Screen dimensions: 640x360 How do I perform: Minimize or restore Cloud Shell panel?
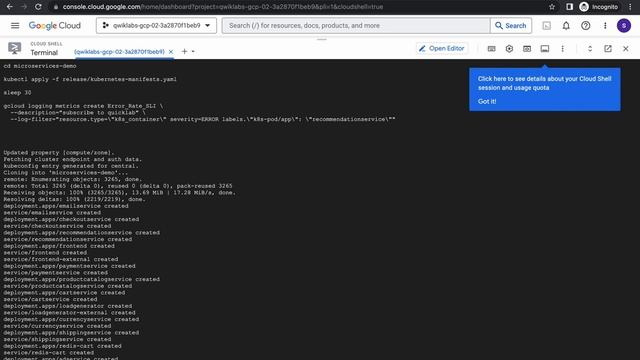590,49
